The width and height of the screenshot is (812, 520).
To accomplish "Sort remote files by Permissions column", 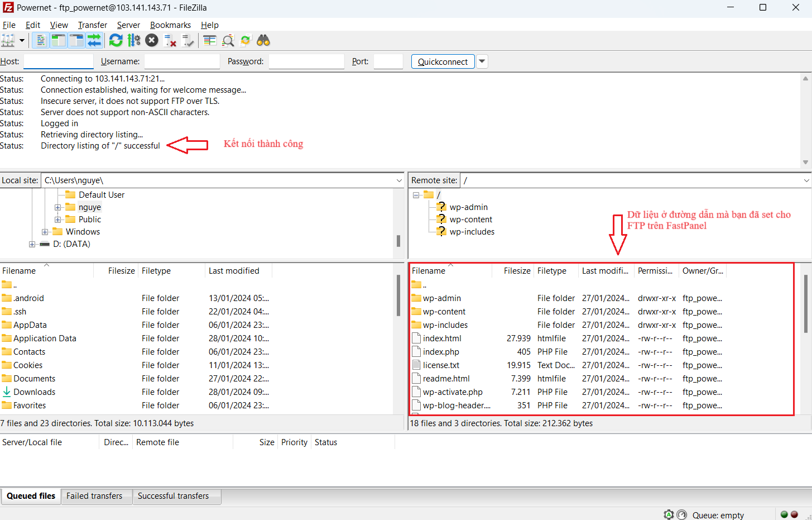I will 657,271.
